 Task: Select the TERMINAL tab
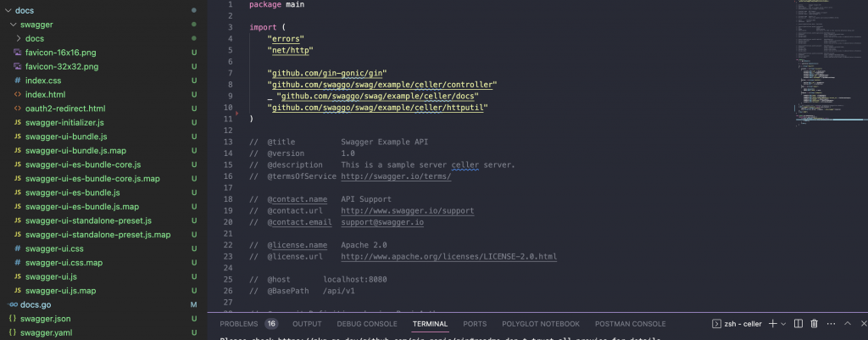click(x=430, y=324)
